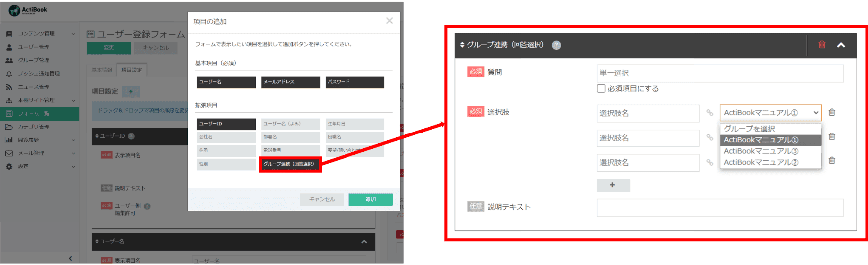Select 住所 extension item
Screen dimensions: 868x265
click(226, 150)
